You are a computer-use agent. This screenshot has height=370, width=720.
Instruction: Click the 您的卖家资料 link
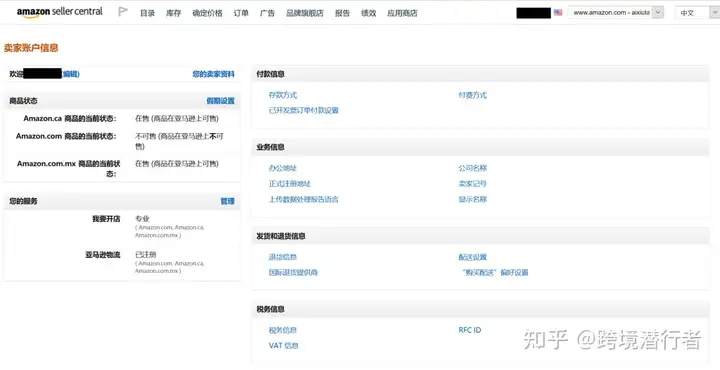point(214,74)
